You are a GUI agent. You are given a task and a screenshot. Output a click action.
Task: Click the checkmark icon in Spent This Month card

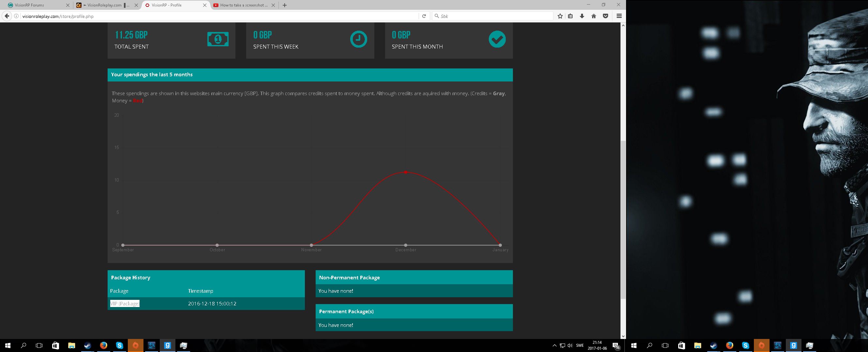click(x=497, y=39)
